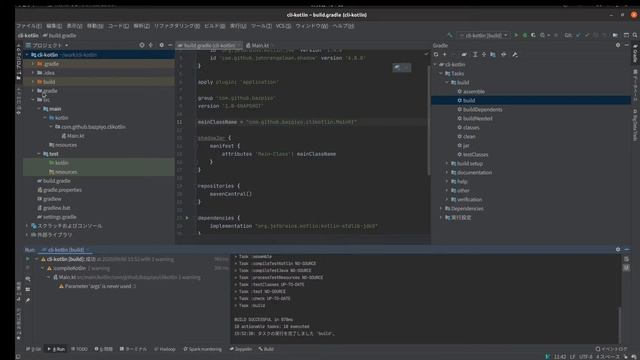Select cli-kotlin [build] tab in Run panel
This screenshot has width=640, height=360.
[x=66, y=250]
